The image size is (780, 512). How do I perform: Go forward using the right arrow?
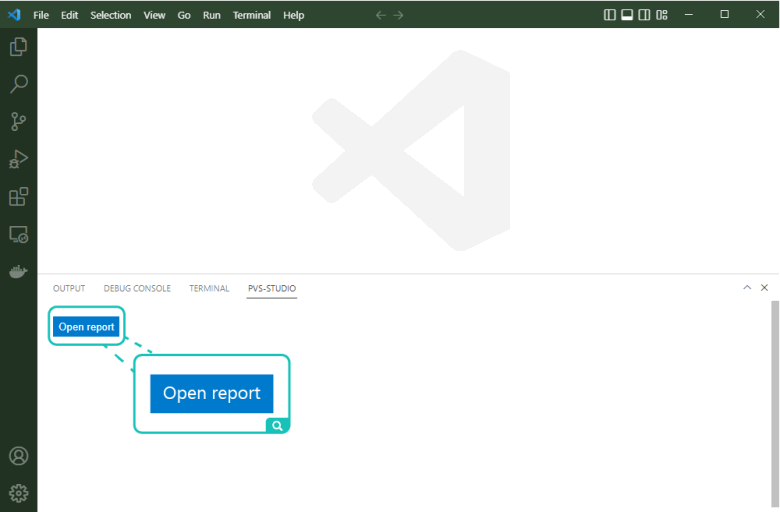(x=398, y=15)
